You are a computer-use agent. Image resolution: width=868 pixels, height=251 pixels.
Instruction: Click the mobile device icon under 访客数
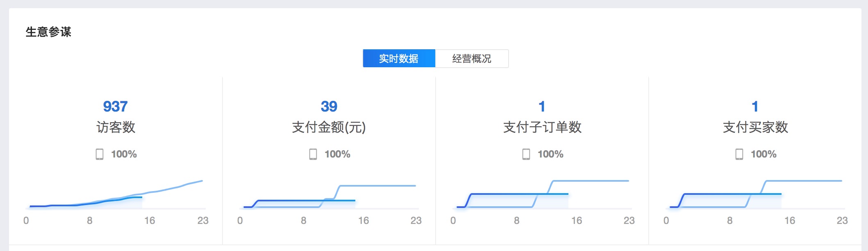(x=100, y=154)
